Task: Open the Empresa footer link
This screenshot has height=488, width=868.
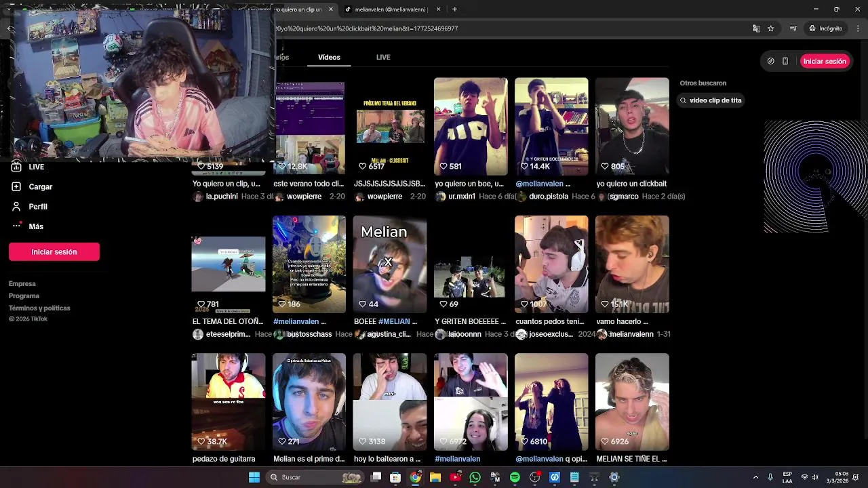Action: [22, 284]
